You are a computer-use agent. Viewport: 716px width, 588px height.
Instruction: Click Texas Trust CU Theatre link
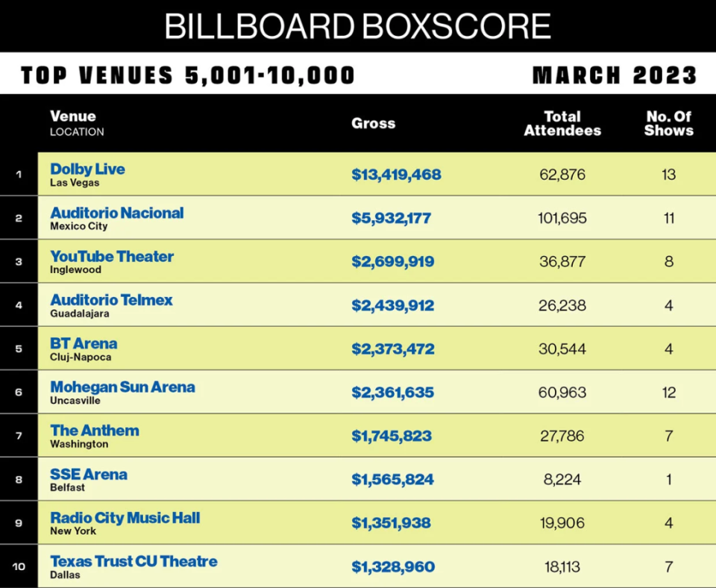pyautogui.click(x=134, y=561)
